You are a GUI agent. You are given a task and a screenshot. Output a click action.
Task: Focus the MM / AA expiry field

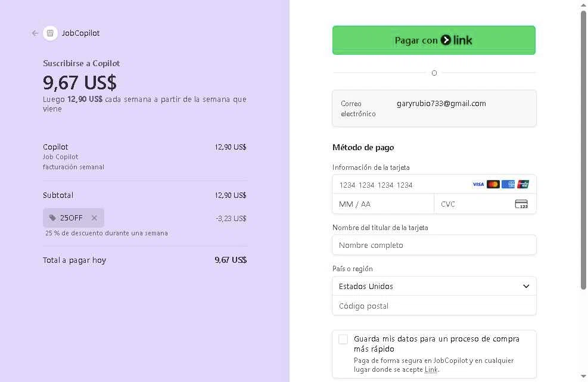click(383, 204)
